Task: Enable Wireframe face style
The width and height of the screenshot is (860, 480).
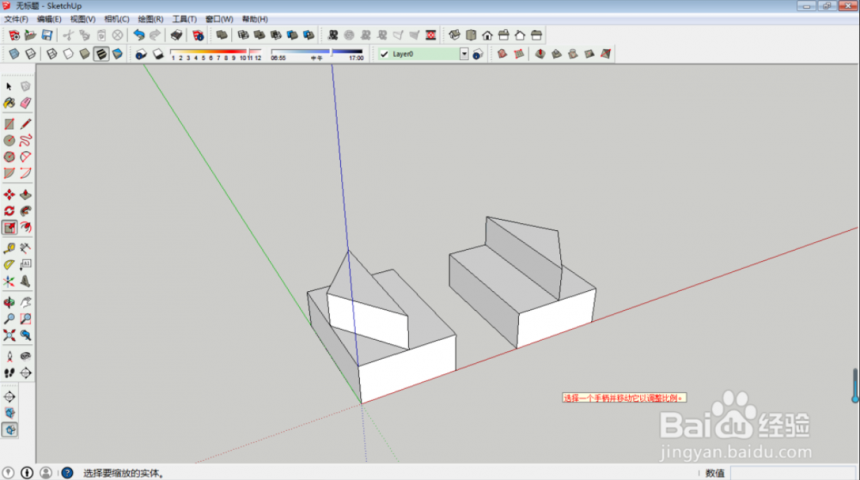Action: coord(52,54)
